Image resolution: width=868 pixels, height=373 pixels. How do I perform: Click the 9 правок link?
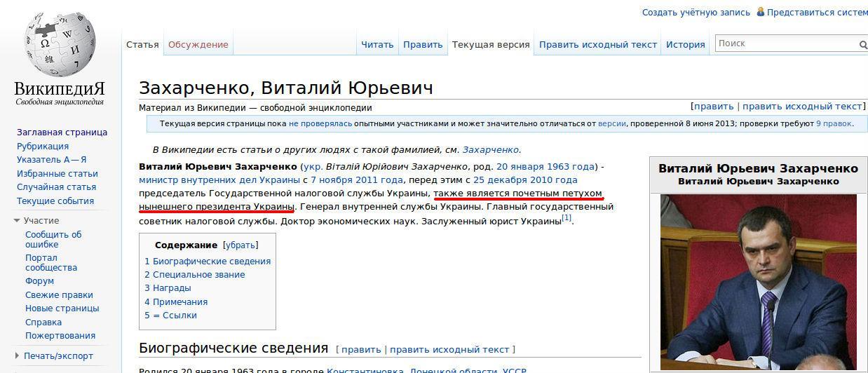[x=834, y=123]
